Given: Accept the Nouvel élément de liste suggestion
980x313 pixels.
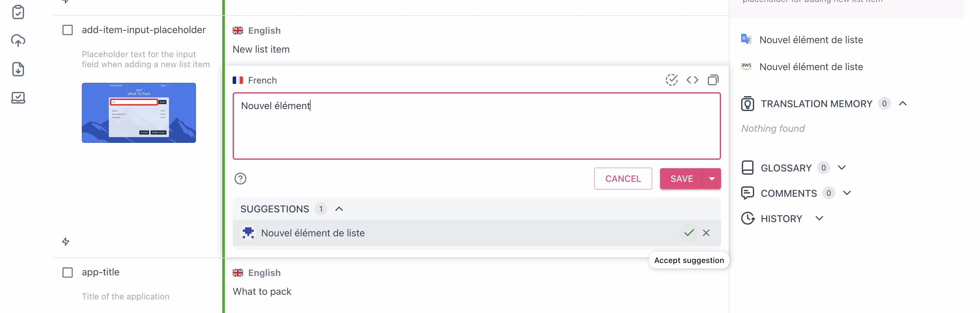Looking at the screenshot, I should pos(689,233).
